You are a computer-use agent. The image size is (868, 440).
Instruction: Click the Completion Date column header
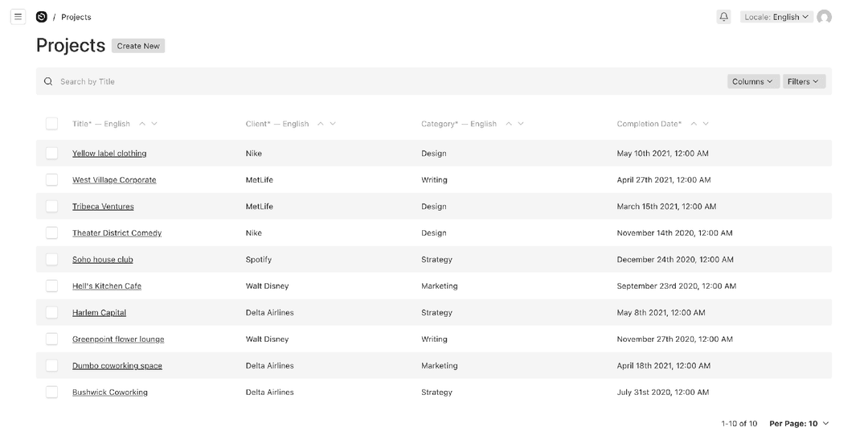pyautogui.click(x=649, y=124)
